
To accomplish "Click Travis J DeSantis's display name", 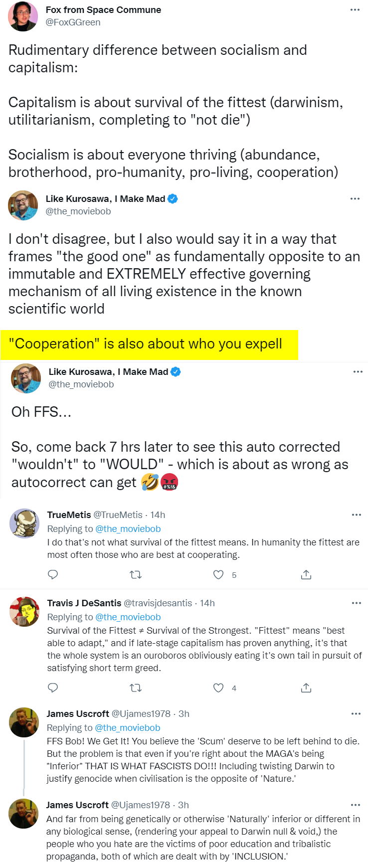I will coord(83,603).
